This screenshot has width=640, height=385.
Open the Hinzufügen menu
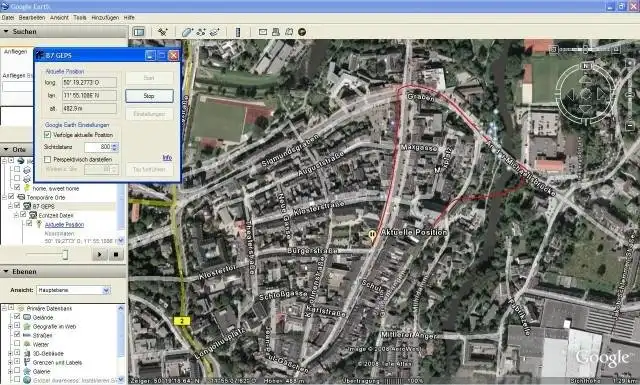pos(105,18)
